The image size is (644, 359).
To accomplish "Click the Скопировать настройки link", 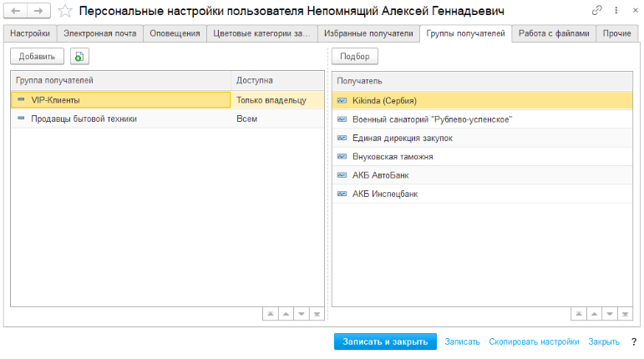I will [x=534, y=341].
